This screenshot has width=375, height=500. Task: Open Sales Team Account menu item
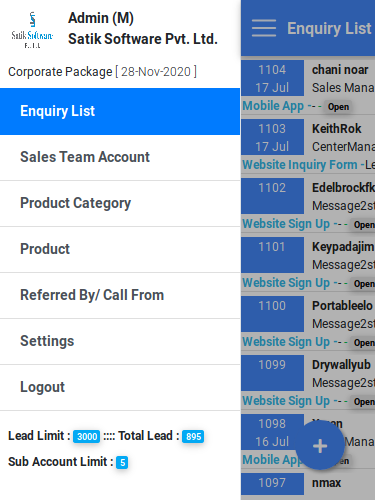[x=120, y=157]
